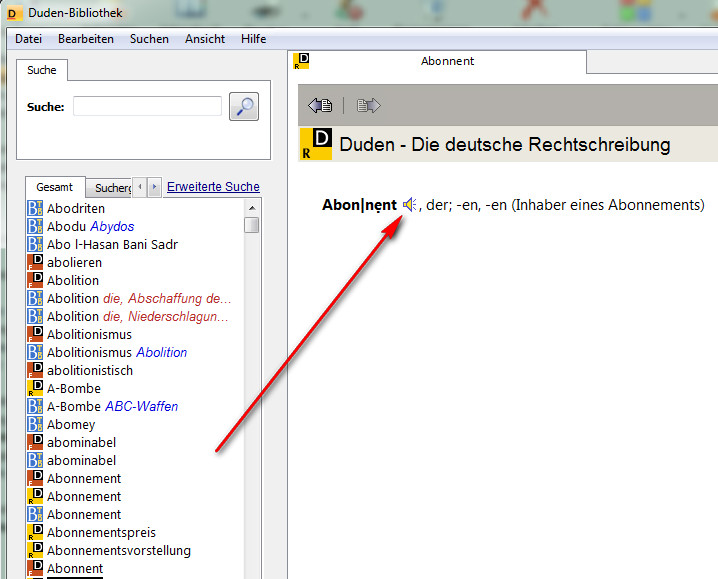Viewport: 718px width, 579px height.
Task: Click the icon beside abolitionistisch
Action: coord(35,370)
